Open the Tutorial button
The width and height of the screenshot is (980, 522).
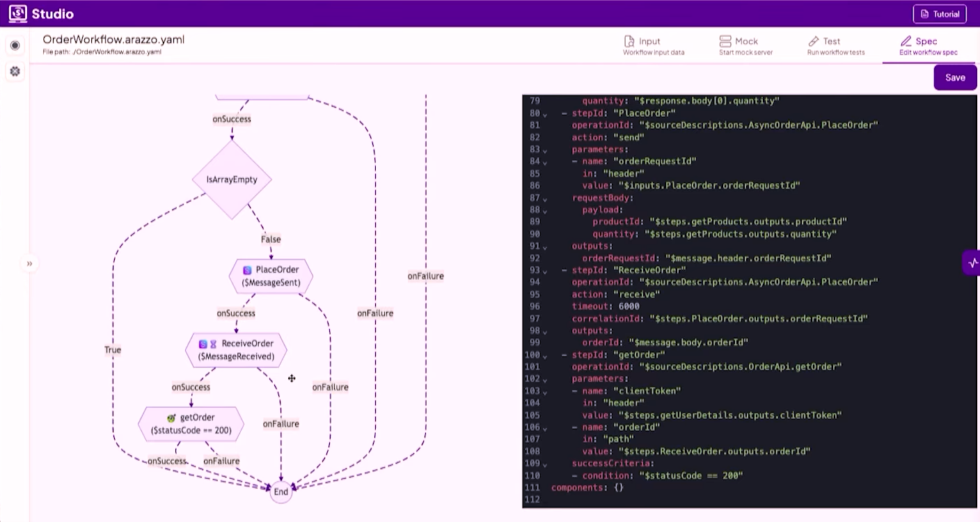(940, 14)
